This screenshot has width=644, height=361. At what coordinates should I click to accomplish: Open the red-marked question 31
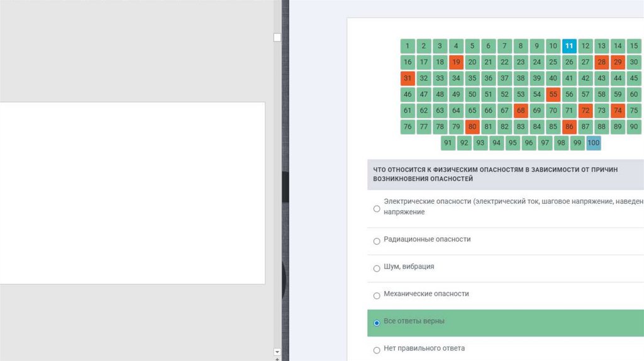point(408,79)
